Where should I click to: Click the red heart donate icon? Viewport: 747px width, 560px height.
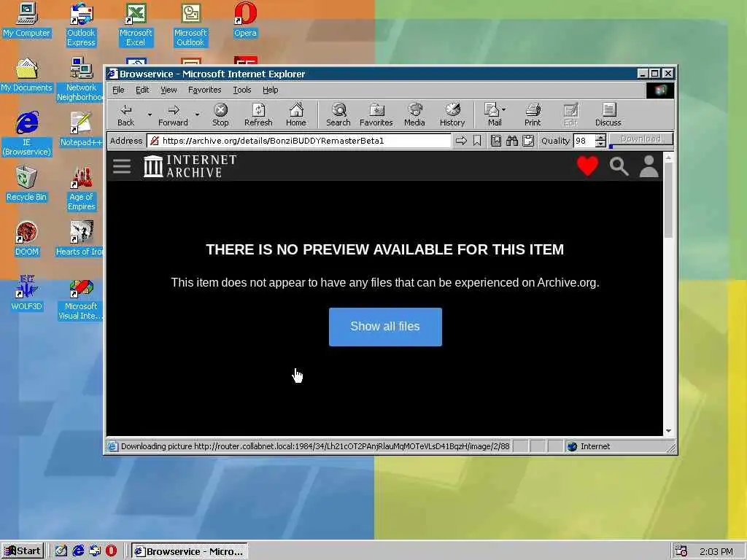tap(587, 166)
